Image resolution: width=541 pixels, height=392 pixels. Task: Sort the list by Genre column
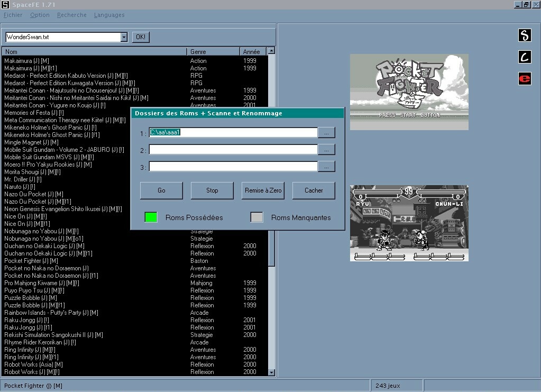click(213, 51)
